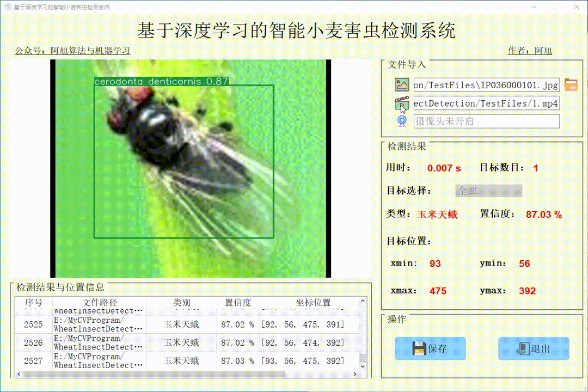Viewport: 588px width, 392px height.
Task: Click the down arrow on vertical table scrollbar
Action: pyautogui.click(x=362, y=366)
